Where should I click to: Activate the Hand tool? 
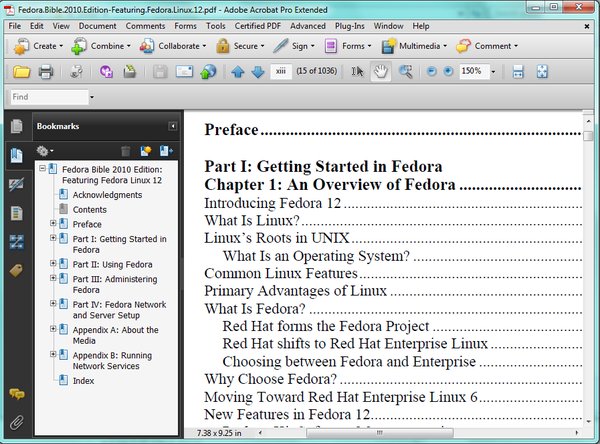381,72
